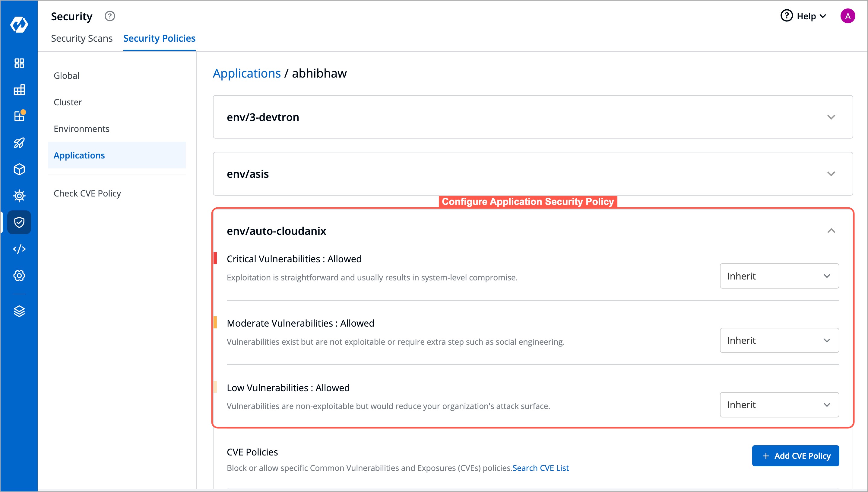Expand the env/3-devtron section
The height and width of the screenshot is (492, 868).
(x=533, y=117)
